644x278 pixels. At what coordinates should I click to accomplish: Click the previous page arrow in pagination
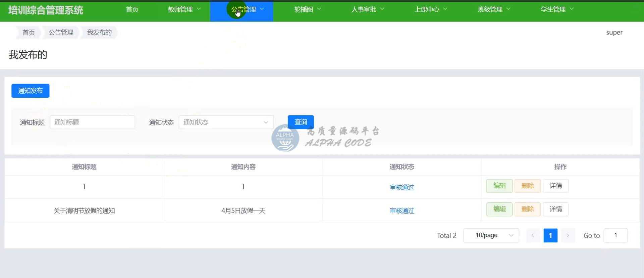533,235
